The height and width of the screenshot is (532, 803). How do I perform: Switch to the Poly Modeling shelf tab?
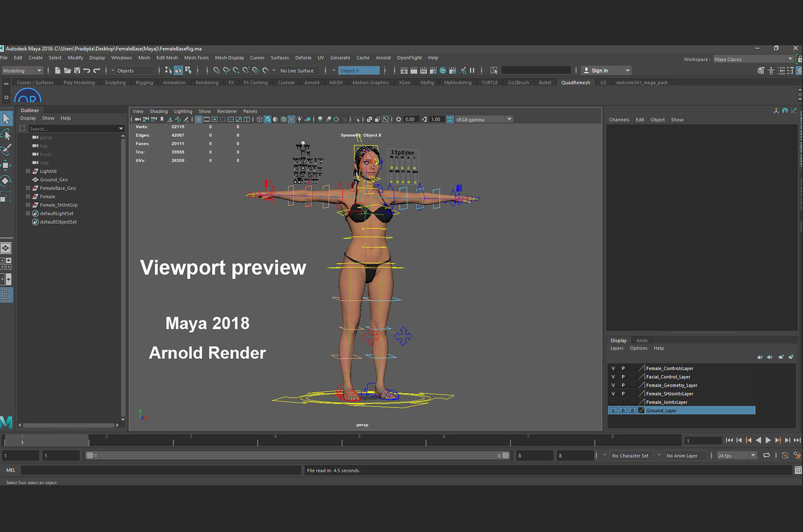click(79, 83)
